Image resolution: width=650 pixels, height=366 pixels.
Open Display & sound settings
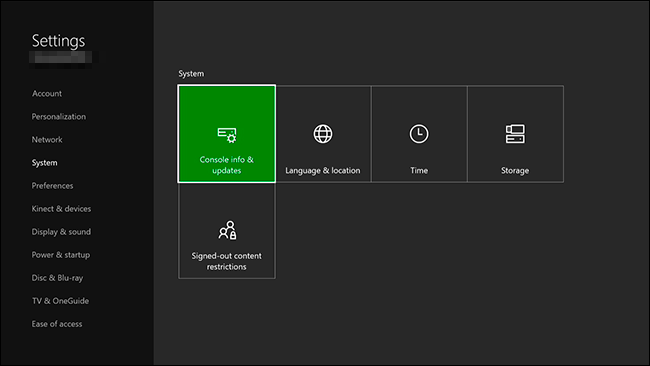(61, 232)
